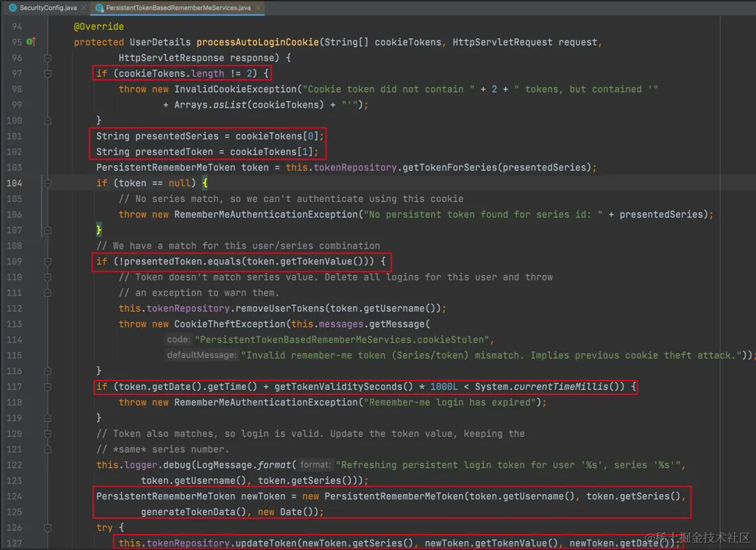Click the CookieTheftException class name

point(229,324)
